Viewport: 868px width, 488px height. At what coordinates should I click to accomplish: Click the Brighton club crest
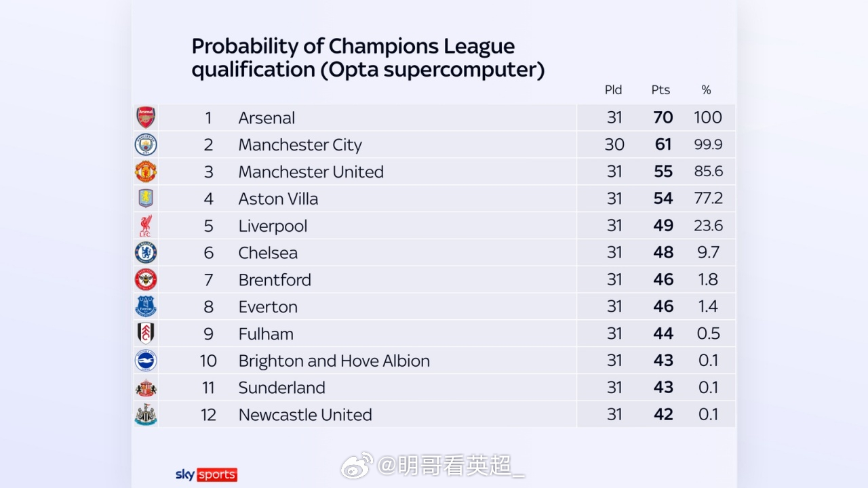tap(146, 361)
